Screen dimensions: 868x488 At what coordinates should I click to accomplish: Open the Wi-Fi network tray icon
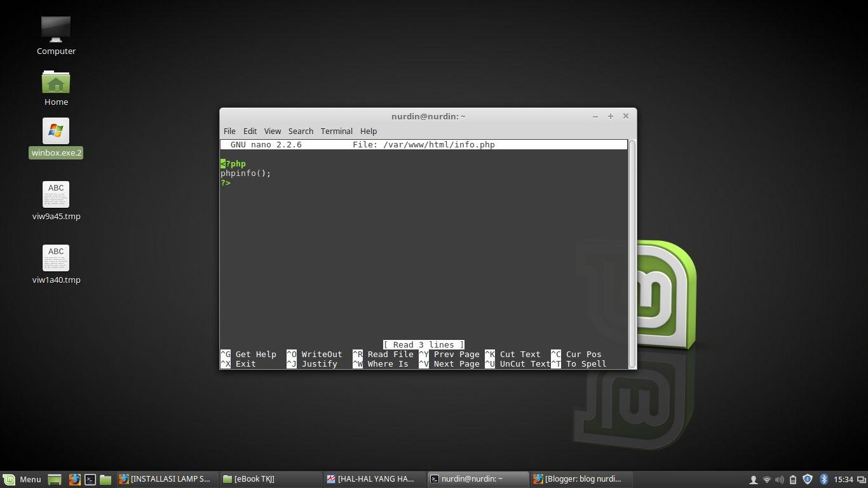(x=767, y=480)
